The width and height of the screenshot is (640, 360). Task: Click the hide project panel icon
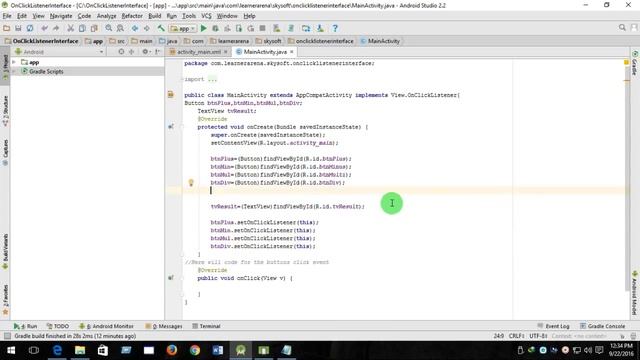pyautogui.click(x=158, y=52)
